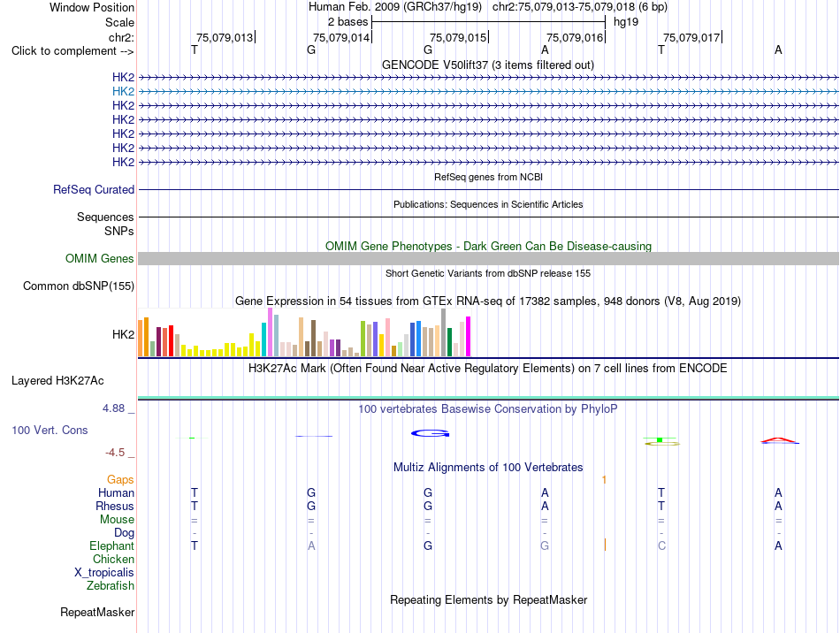Click the 100 Vert. Cons label

[50, 430]
